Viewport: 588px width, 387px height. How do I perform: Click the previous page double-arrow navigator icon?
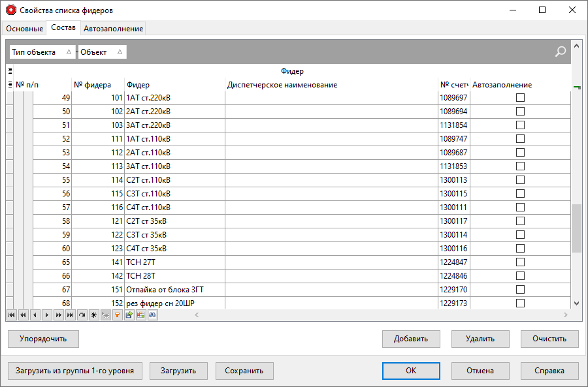click(x=23, y=315)
